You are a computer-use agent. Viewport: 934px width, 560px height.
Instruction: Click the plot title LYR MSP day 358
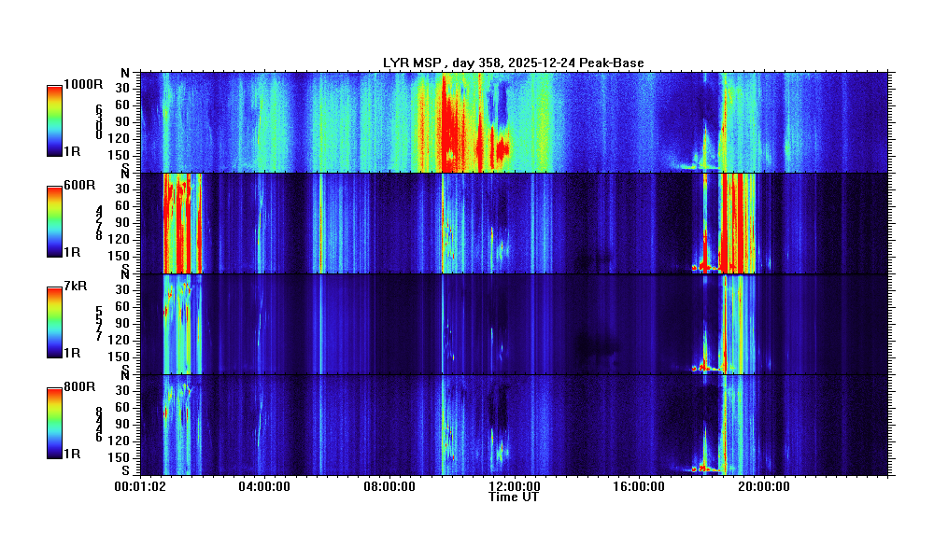click(x=513, y=63)
